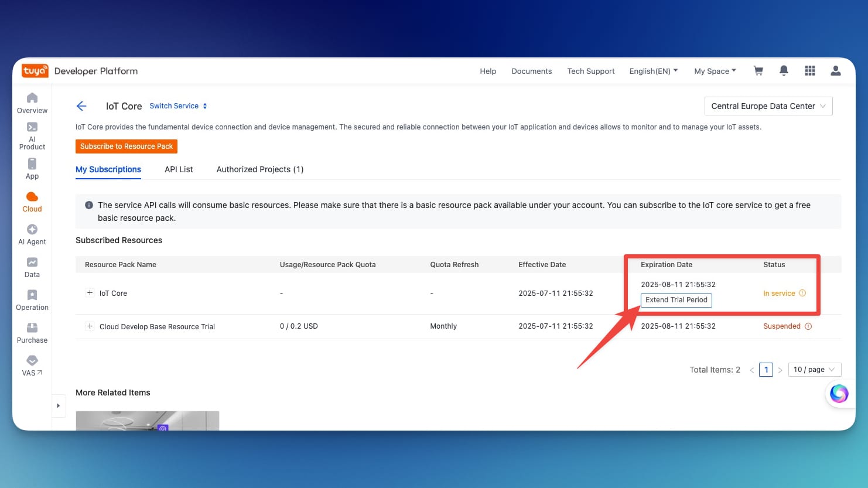This screenshot has height=488, width=868.
Task: Open the AI Agent sidebar section
Action: coord(32,234)
